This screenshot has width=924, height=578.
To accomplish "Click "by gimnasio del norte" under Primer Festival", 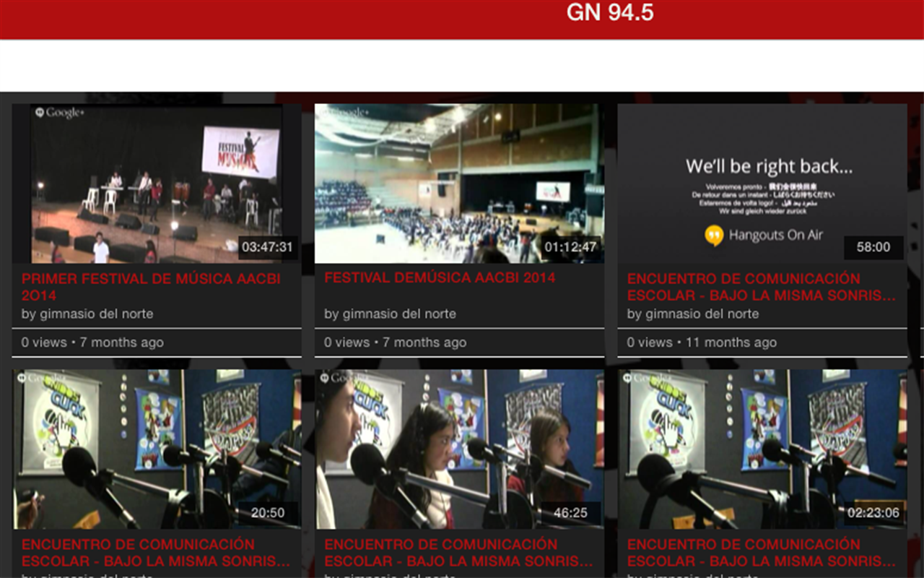I will click(x=87, y=314).
